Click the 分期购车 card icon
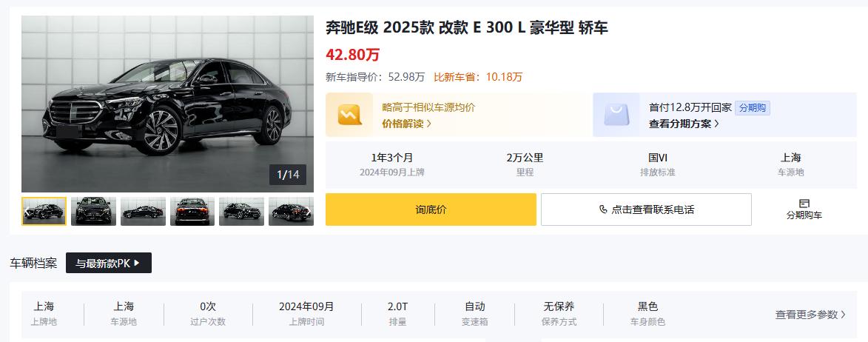Image resolution: width=868 pixels, height=342 pixels. click(804, 204)
